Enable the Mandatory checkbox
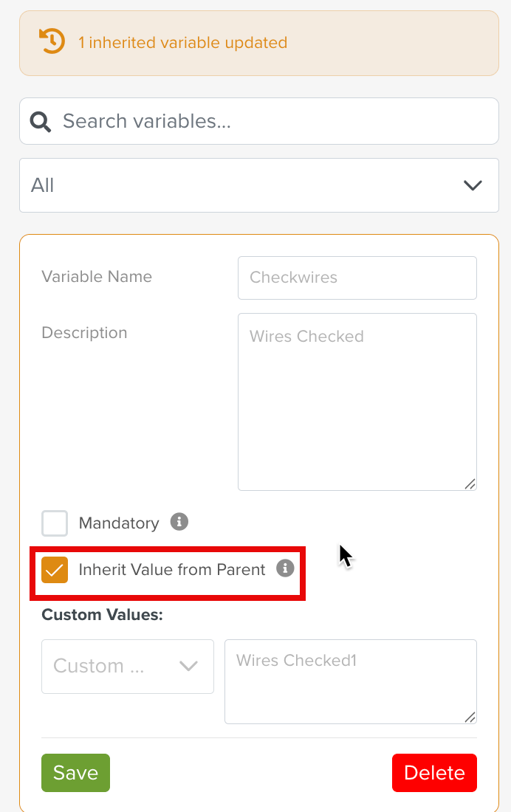The image size is (511, 812). coord(55,523)
